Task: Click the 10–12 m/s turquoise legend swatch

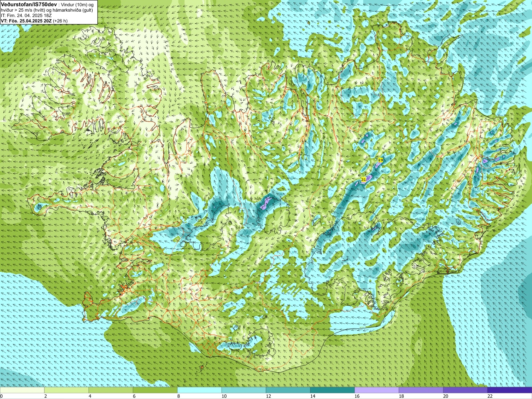Action: pyautogui.click(x=244, y=390)
